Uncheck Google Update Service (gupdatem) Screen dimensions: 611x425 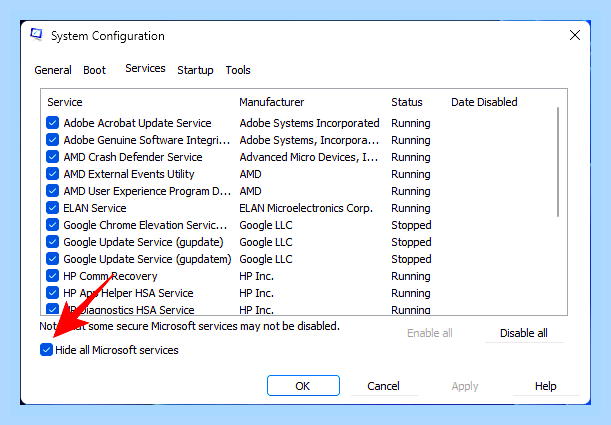(x=52, y=259)
